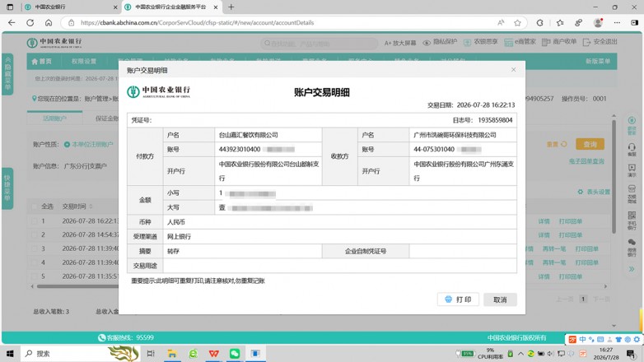
Task: Click the page vertical scrollbar
Action: (x=614, y=177)
